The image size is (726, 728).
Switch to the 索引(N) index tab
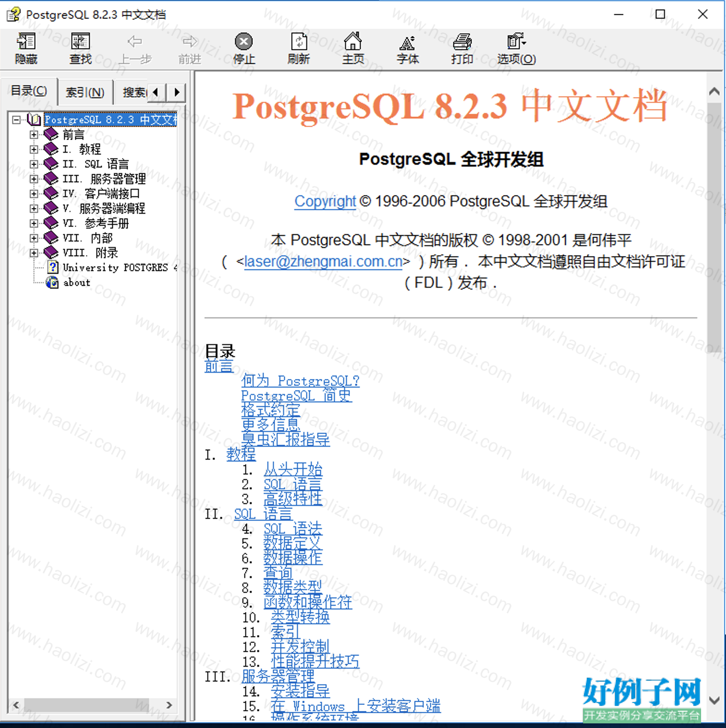[85, 93]
